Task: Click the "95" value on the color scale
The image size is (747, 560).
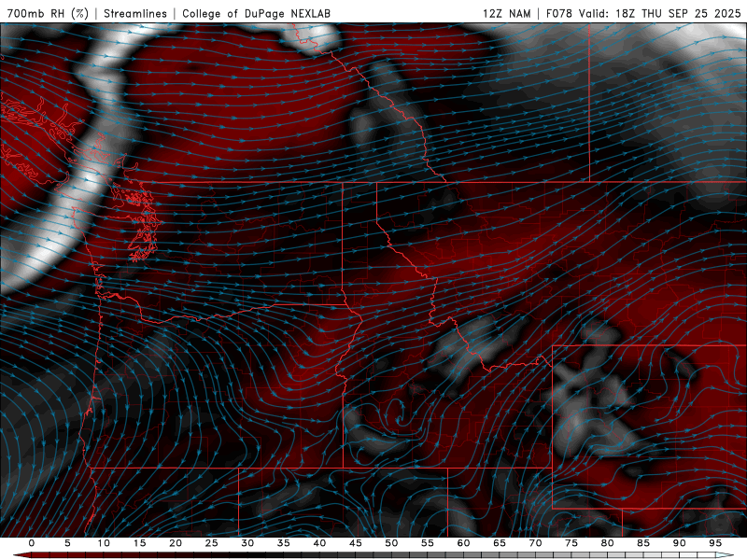Action: (715, 543)
